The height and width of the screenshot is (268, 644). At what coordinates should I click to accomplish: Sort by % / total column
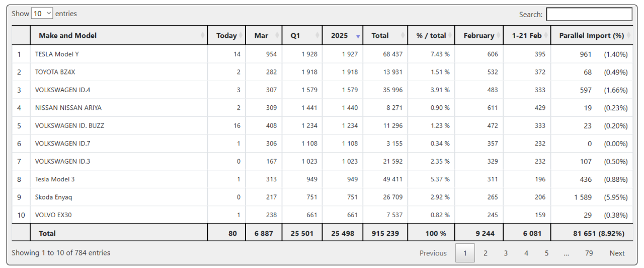tap(431, 36)
